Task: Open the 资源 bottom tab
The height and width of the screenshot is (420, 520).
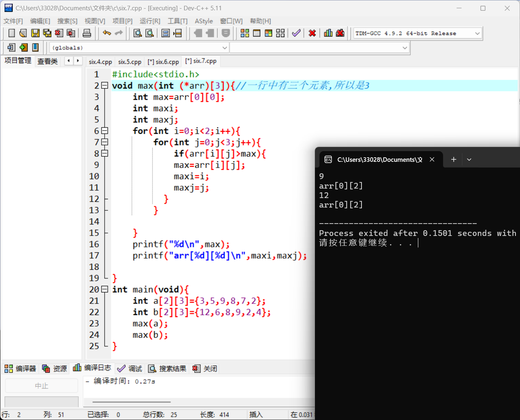Action: pos(55,369)
